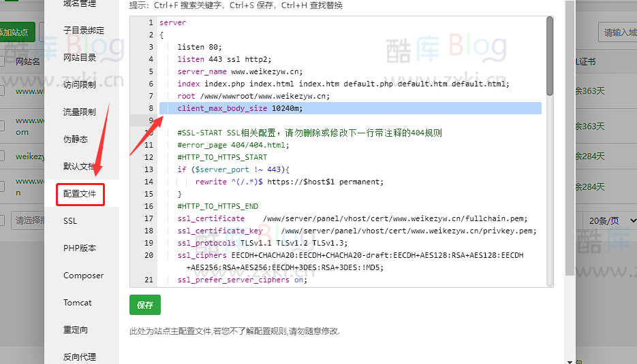Open the PHP版本 tab
The width and height of the screenshot is (637, 364).
[80, 248]
